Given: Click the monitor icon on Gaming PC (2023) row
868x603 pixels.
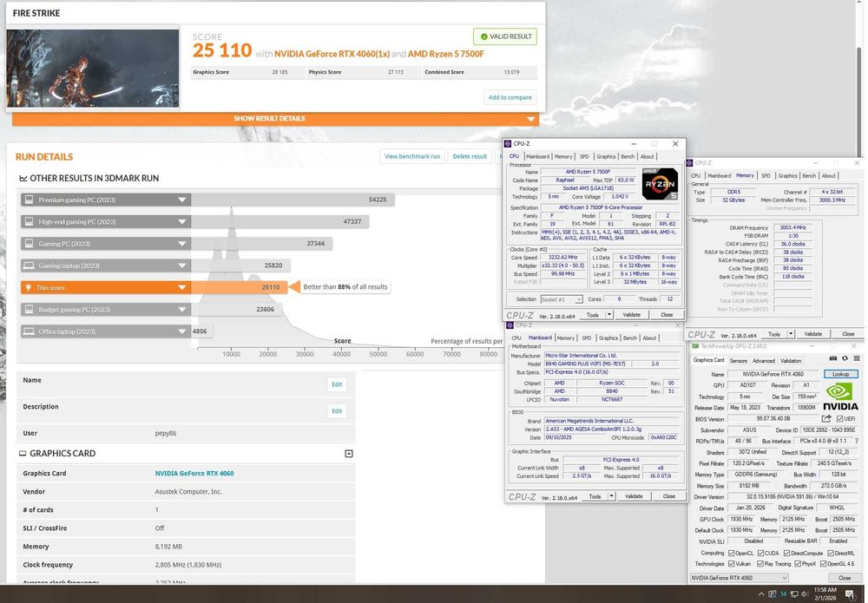Looking at the screenshot, I should click(29, 244).
